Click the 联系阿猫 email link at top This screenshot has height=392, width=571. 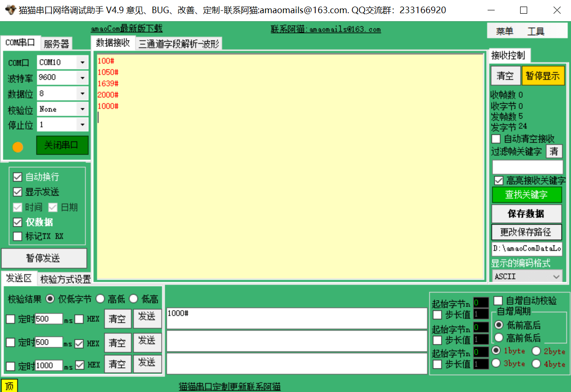tap(326, 29)
